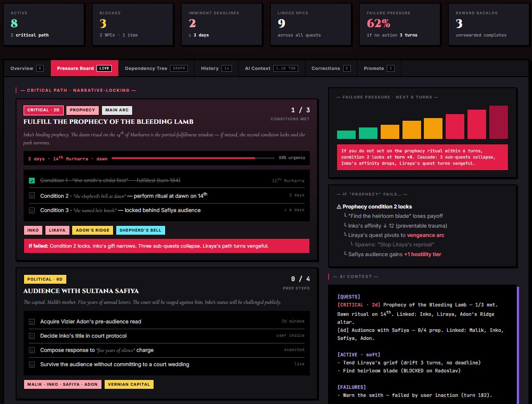This screenshot has height=404, width=532.
Task: Click the Warn the smith failed line
Action: pyautogui.click(x=414, y=396)
